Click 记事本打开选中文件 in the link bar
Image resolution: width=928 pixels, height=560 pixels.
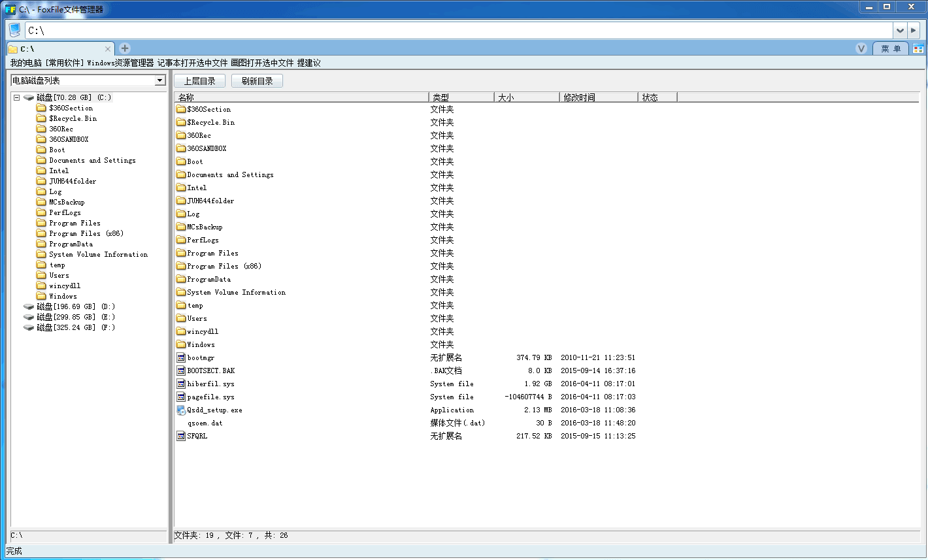pos(192,63)
